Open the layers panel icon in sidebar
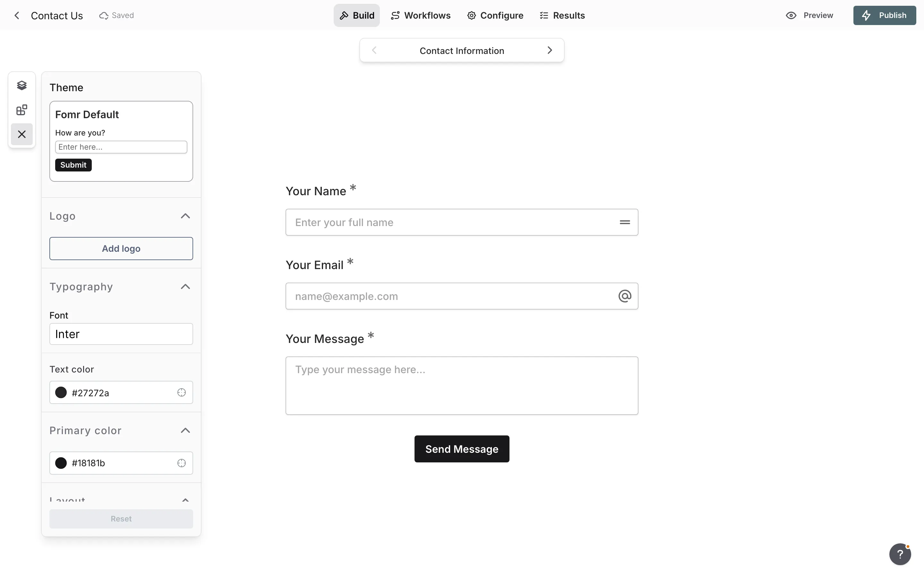 tap(22, 85)
